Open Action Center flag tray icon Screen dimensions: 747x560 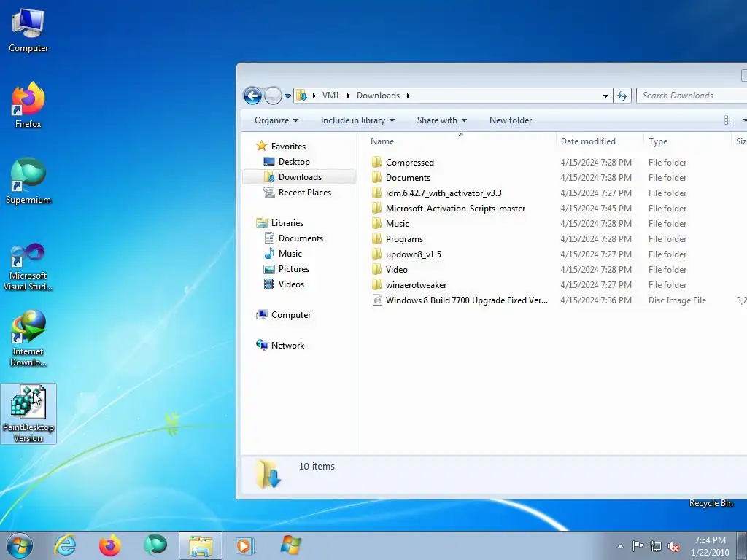tap(638, 546)
